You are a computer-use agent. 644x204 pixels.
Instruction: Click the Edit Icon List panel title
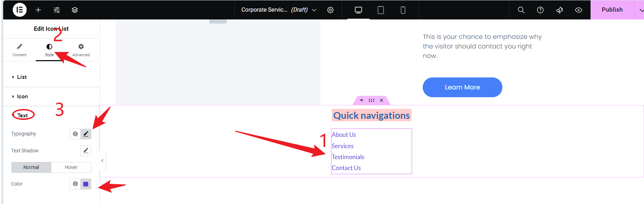click(51, 29)
